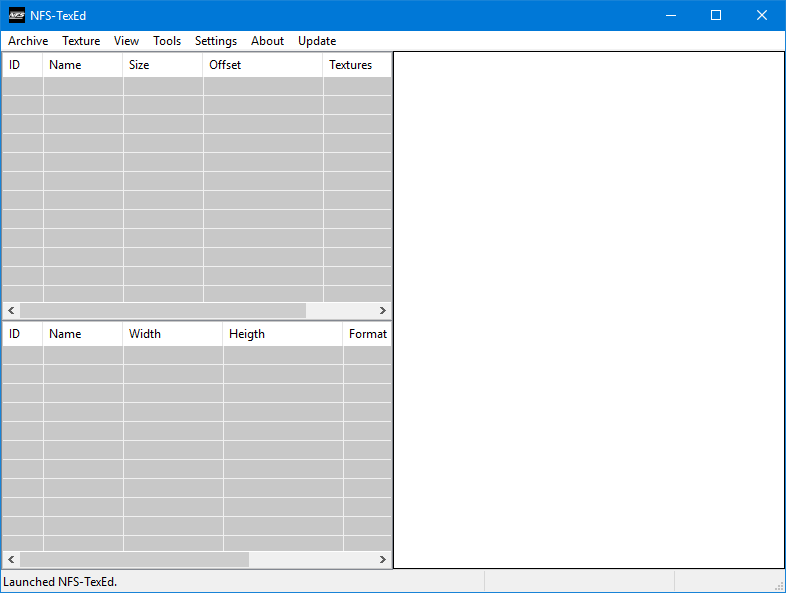Sort archive list by Offset column

[262, 65]
